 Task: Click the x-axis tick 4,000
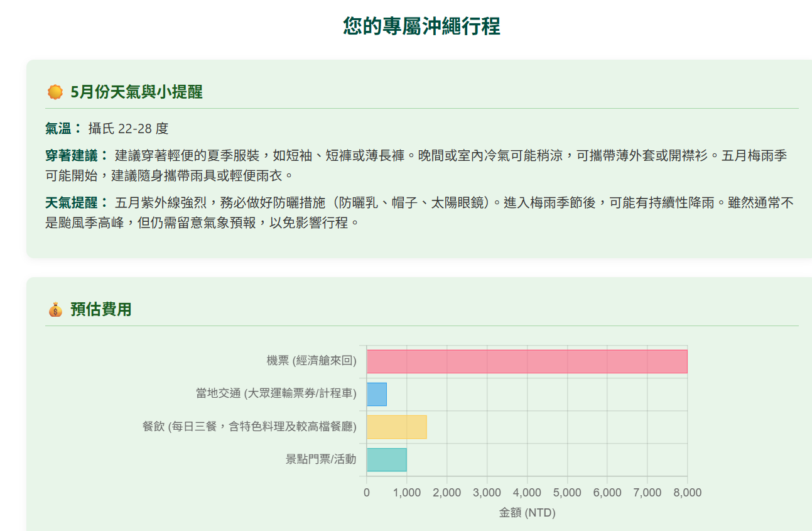coord(527,493)
